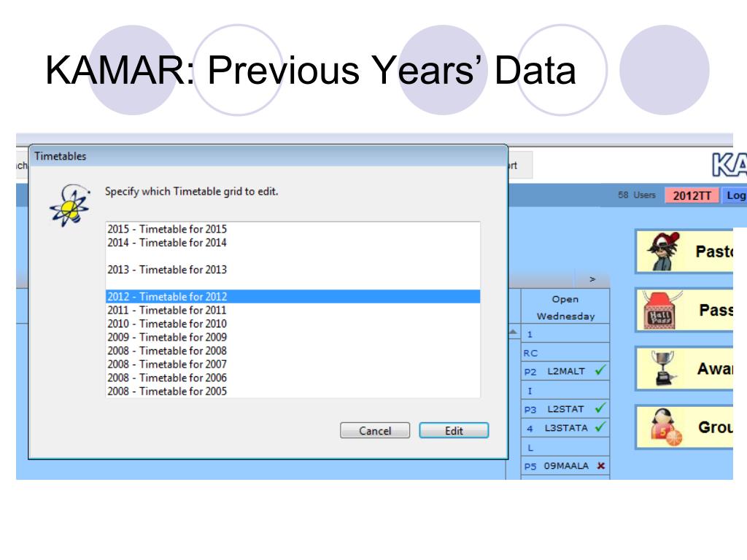
Task: Click the green tick beside L3STATA
Action: click(600, 427)
